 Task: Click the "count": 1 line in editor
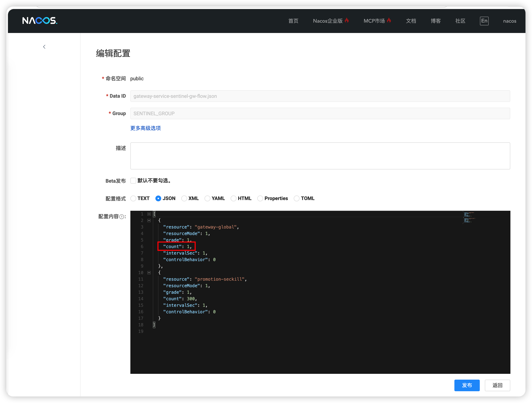tap(177, 247)
